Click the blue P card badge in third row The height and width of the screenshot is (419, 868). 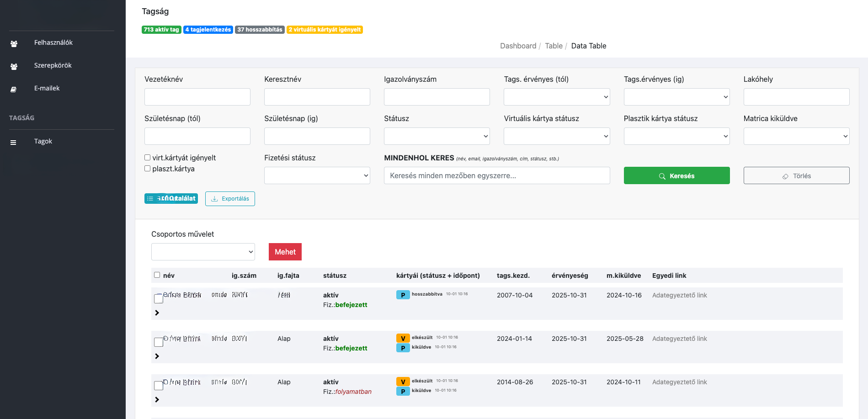(403, 392)
